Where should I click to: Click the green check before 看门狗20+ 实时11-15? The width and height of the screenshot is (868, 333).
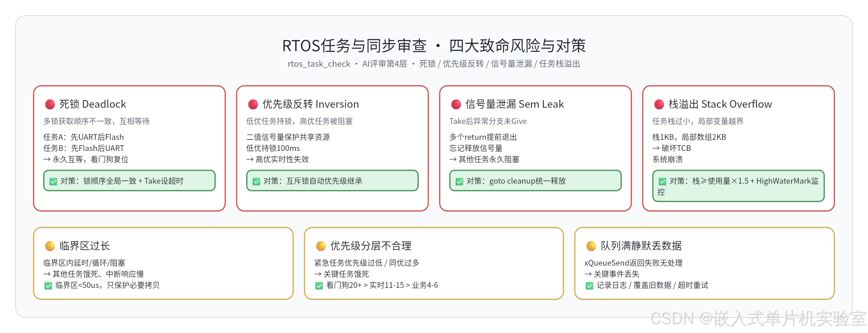tap(319, 286)
